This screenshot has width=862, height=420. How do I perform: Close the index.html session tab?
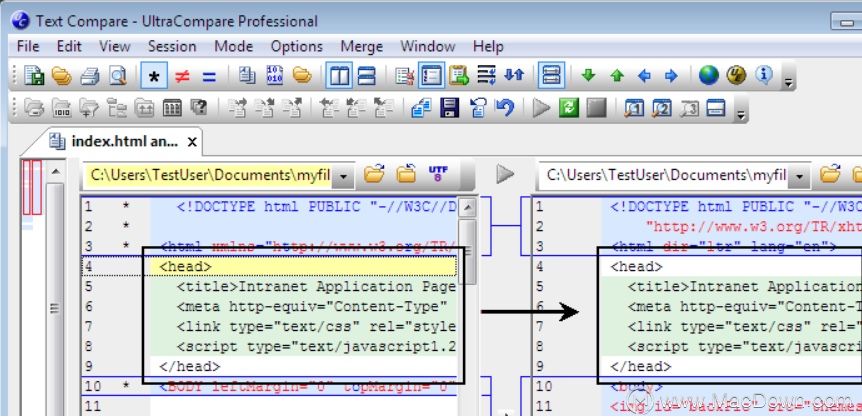192,142
